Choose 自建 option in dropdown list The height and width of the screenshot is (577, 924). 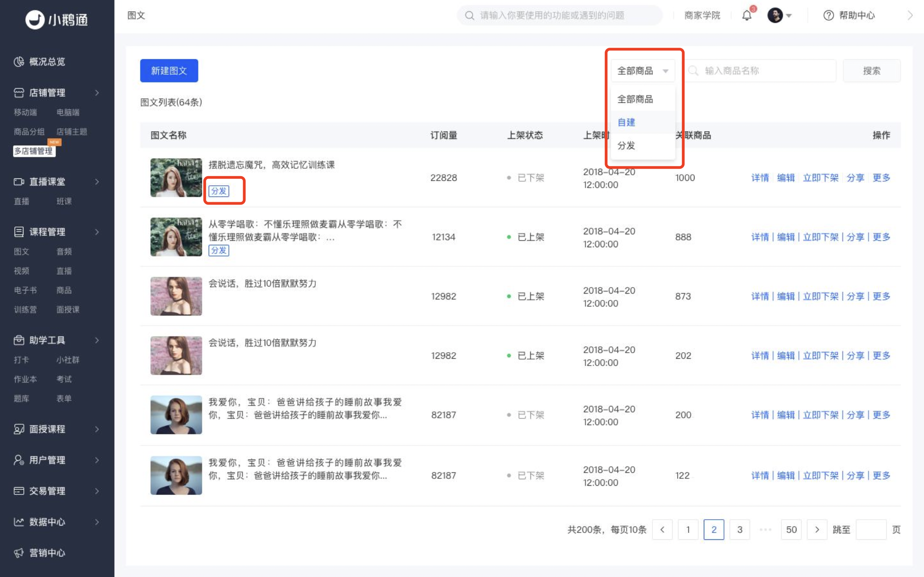click(643, 122)
